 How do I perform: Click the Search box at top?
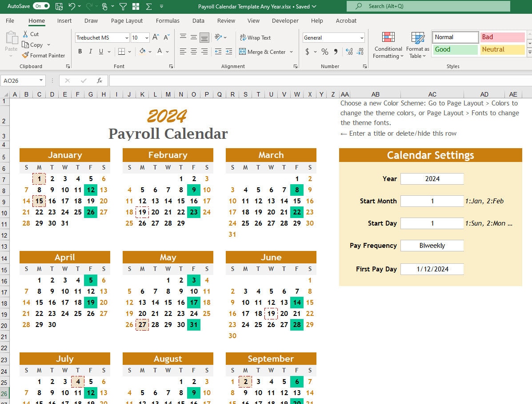(x=428, y=6)
